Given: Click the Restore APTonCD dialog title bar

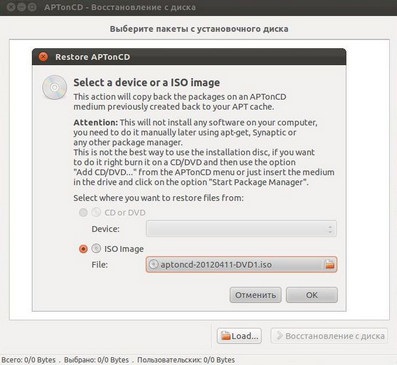Looking at the screenshot, I should pos(189,57).
